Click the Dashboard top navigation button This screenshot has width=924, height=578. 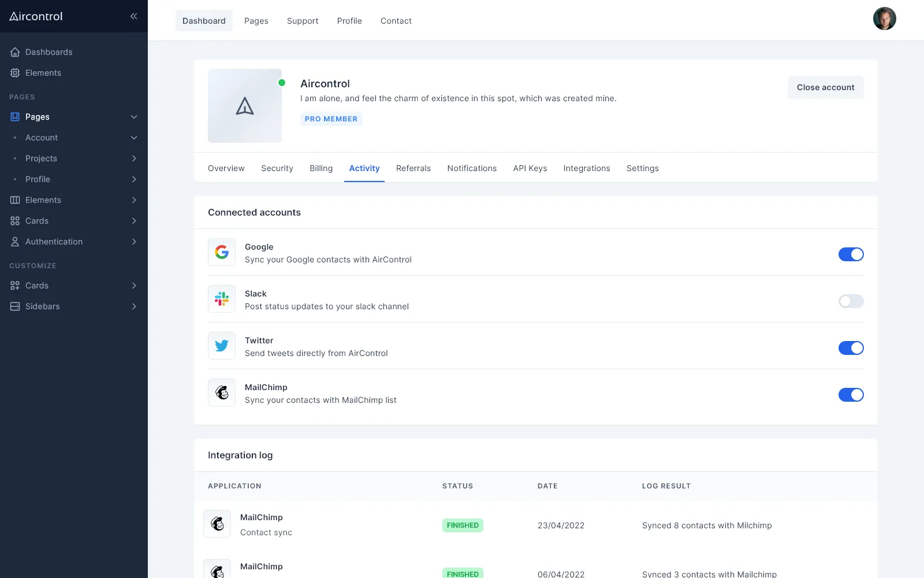(204, 21)
